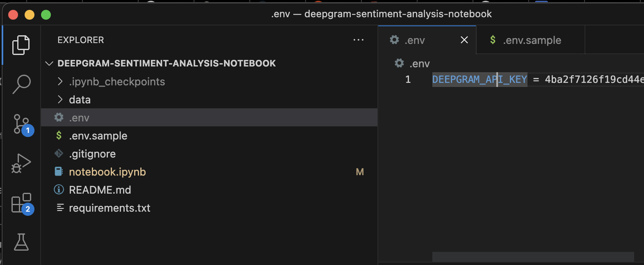Open the Explorer view in activity bar
Viewport: 644px width, 265px height.
[21, 45]
